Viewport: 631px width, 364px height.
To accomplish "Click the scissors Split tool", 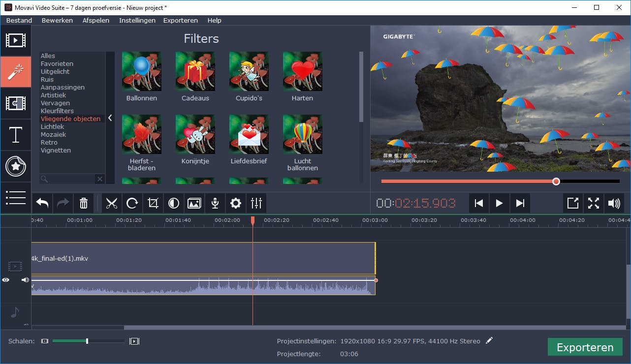I will point(112,203).
